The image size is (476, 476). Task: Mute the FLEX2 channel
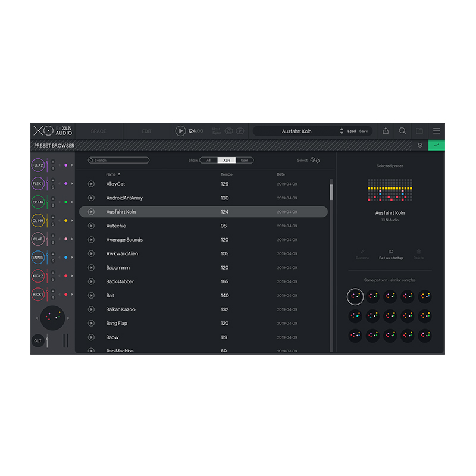click(x=53, y=162)
